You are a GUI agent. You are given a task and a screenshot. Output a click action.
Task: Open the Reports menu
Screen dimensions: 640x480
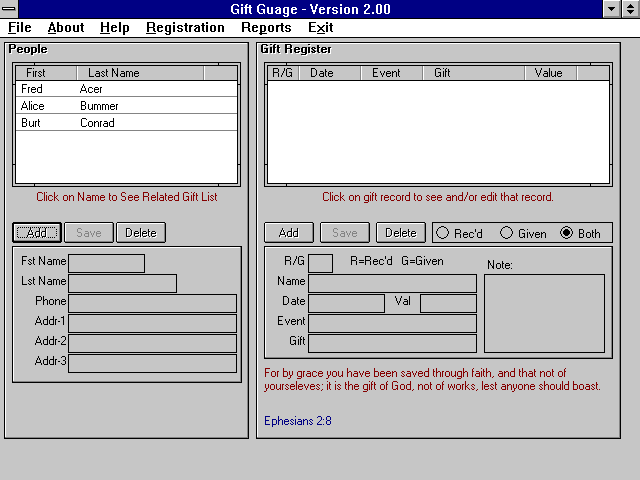pos(266,28)
